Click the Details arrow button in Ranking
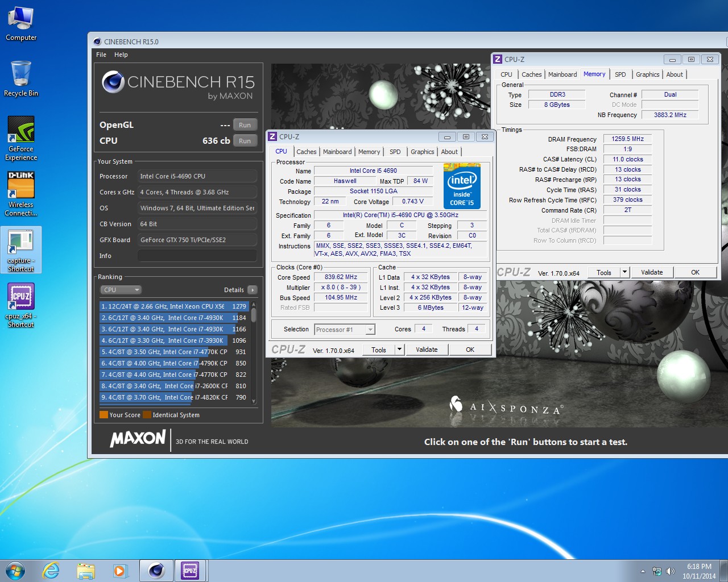Image resolution: width=728 pixels, height=582 pixels. coord(253,290)
